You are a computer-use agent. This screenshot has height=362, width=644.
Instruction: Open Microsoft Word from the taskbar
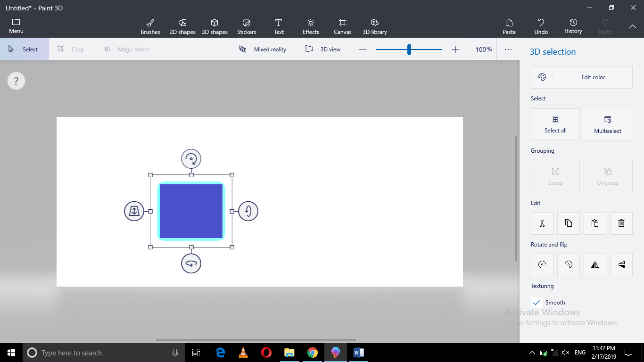coord(358,353)
